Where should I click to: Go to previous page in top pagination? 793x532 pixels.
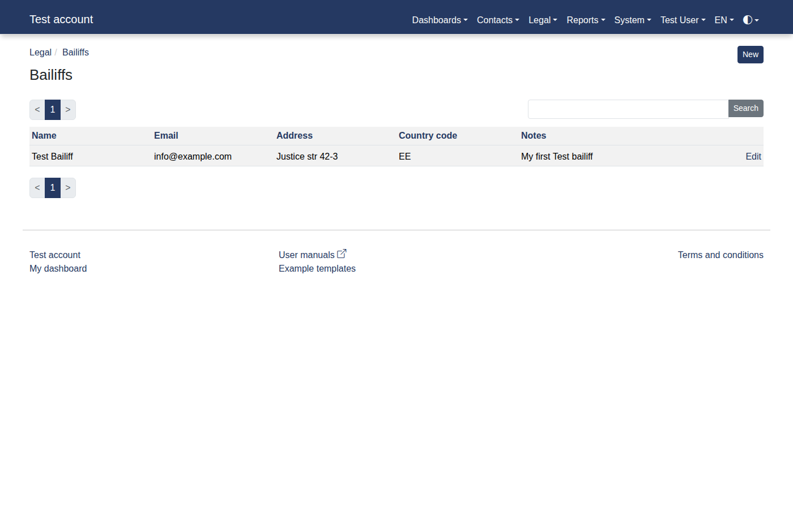pyautogui.click(x=37, y=110)
